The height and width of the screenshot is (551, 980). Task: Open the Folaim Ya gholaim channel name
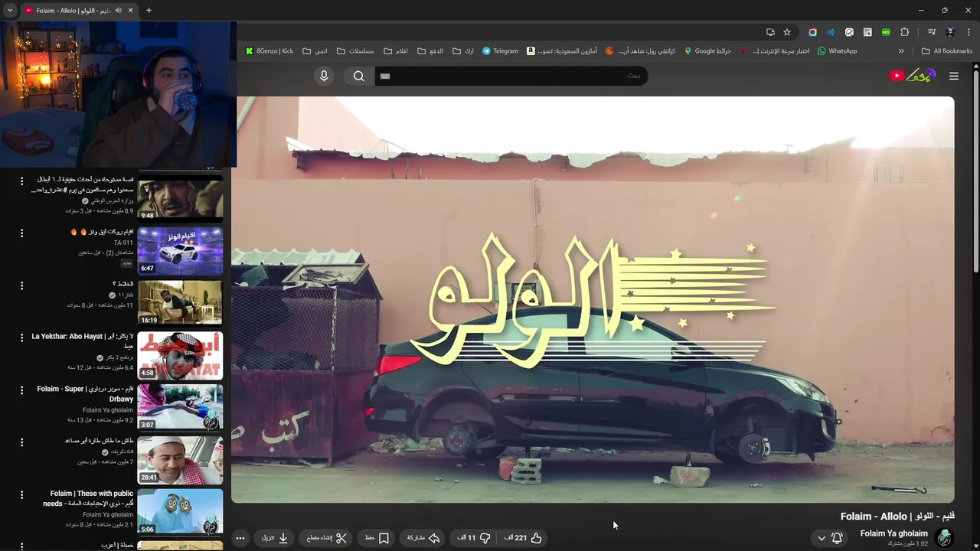[893, 533]
